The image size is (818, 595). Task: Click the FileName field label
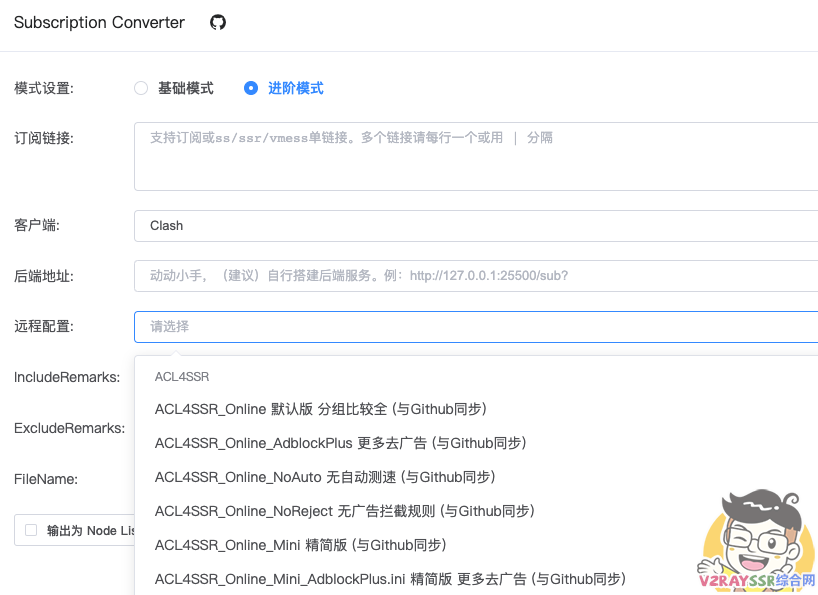click(x=45, y=479)
